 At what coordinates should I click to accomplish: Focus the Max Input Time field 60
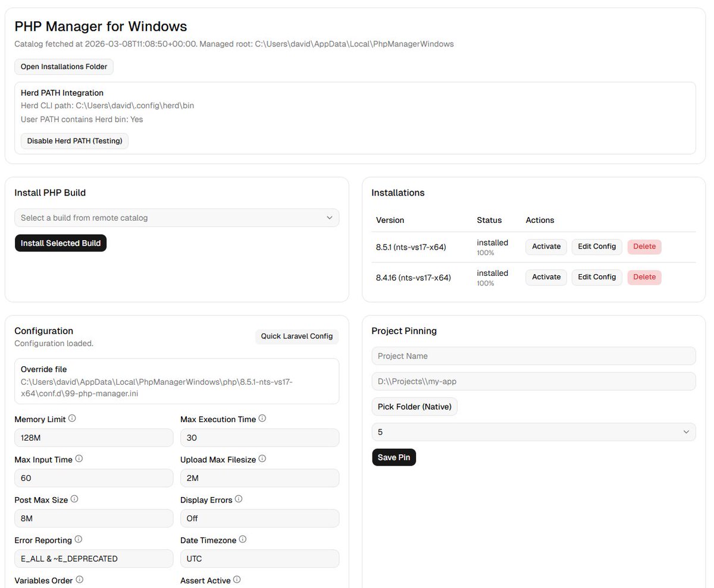tap(93, 478)
